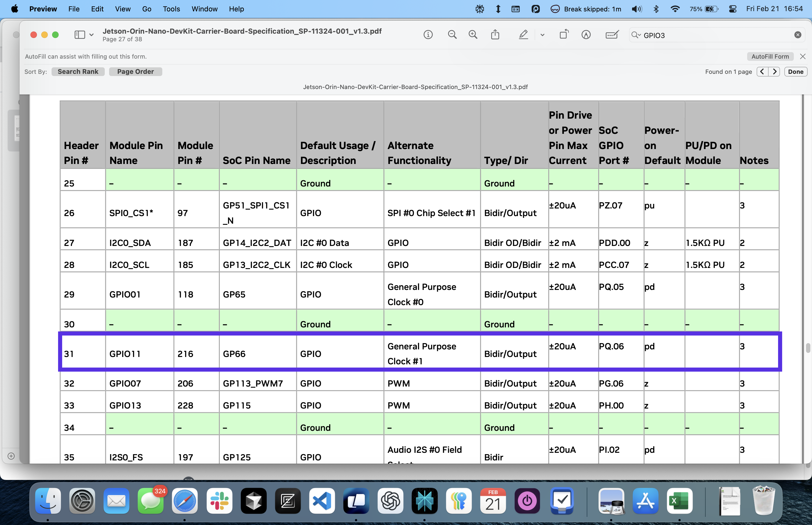Open the document info inspector

pyautogui.click(x=428, y=35)
